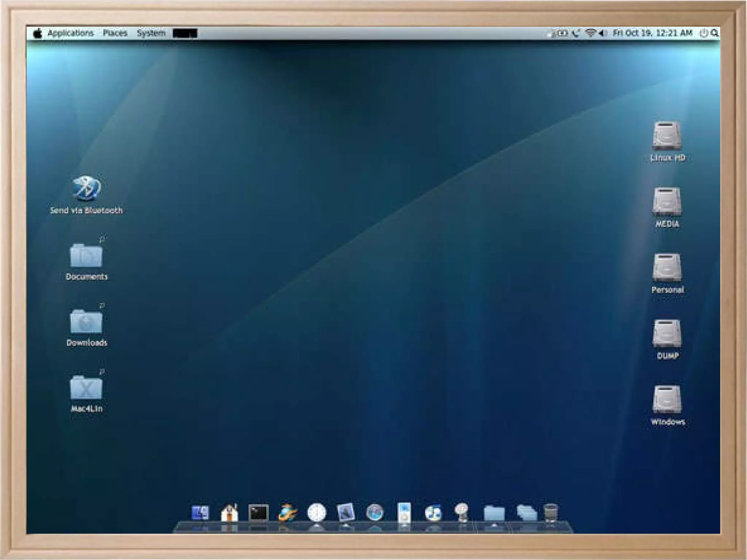747x560 pixels.
Task: Click the volume speaker icon
Action: (602, 33)
